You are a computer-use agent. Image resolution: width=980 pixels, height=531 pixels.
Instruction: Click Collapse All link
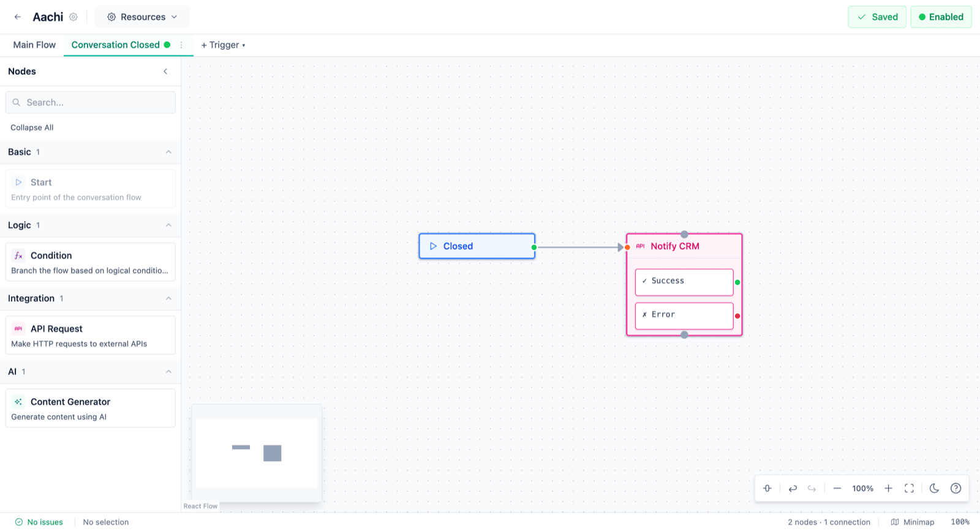32,127
